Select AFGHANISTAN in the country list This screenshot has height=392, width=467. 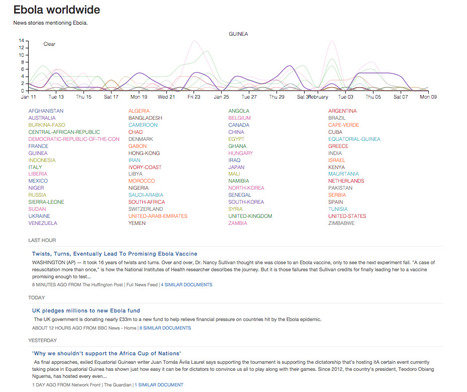46,111
